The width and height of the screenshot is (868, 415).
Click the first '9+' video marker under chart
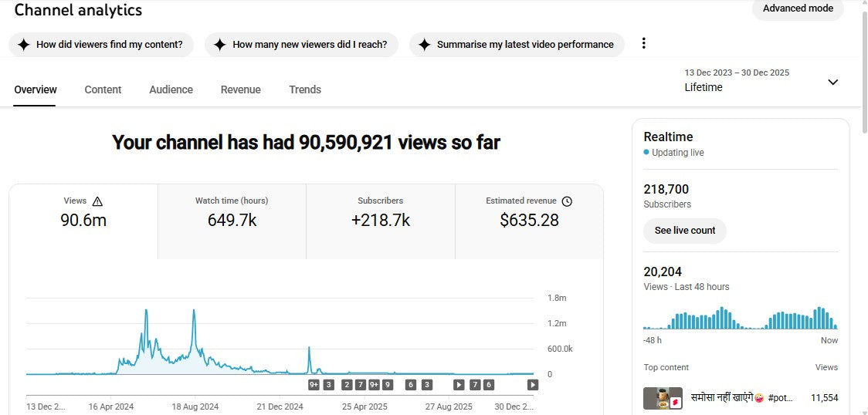click(314, 384)
